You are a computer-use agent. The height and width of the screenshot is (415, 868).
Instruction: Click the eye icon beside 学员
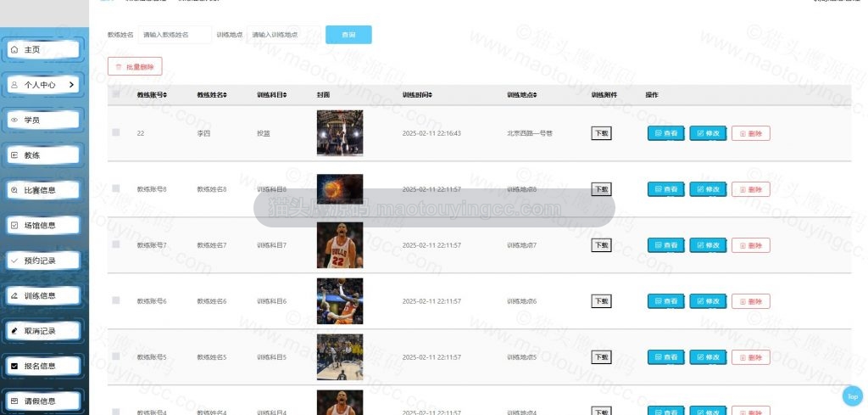pyautogui.click(x=14, y=120)
